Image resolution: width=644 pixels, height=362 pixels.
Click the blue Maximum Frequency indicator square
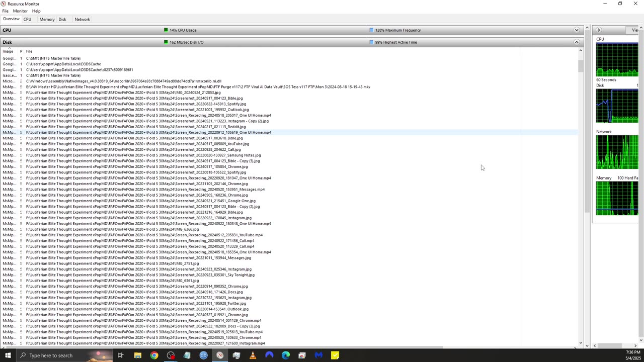(371, 30)
